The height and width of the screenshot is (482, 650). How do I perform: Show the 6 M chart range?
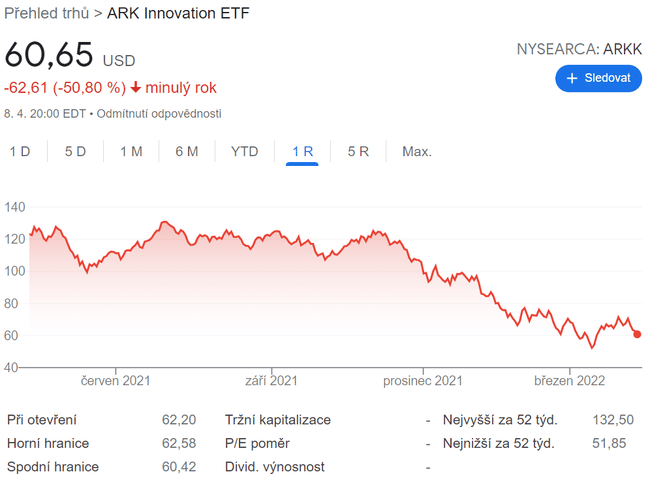[186, 152]
